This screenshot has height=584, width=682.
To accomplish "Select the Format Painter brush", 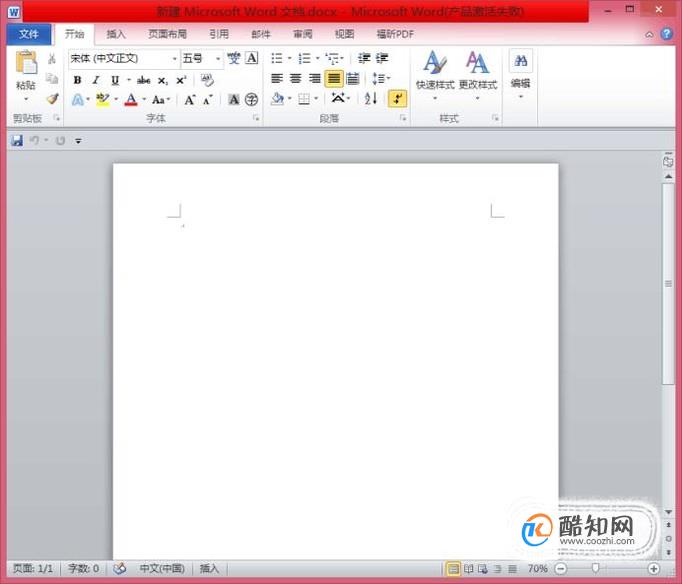I will (x=53, y=99).
